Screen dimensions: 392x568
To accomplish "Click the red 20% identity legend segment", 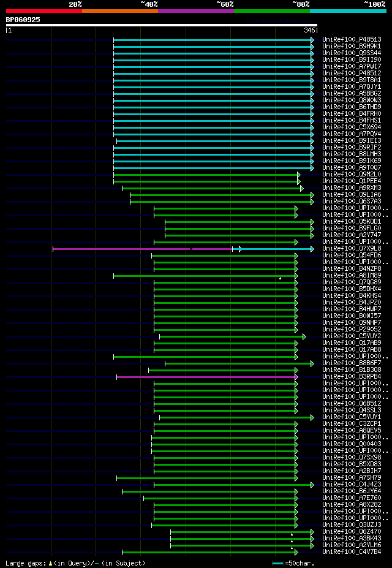I will (x=44, y=11).
